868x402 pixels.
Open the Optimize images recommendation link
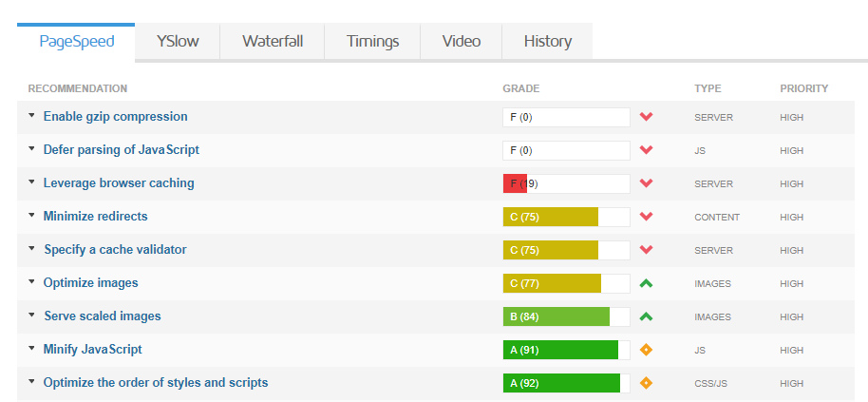(x=91, y=283)
